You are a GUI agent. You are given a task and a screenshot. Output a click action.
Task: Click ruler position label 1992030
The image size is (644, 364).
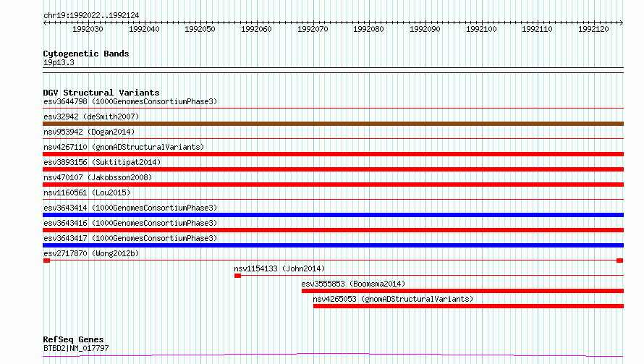(88, 29)
